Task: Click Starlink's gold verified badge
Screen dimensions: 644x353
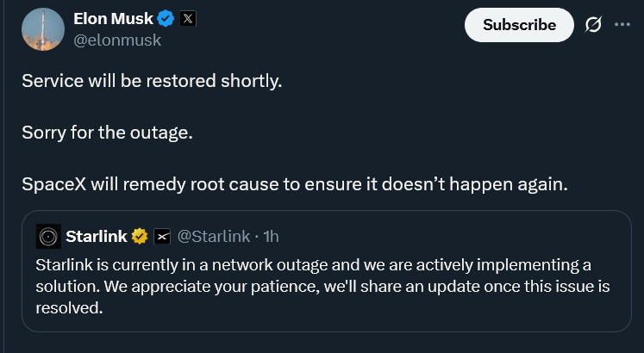Action: coord(139,236)
